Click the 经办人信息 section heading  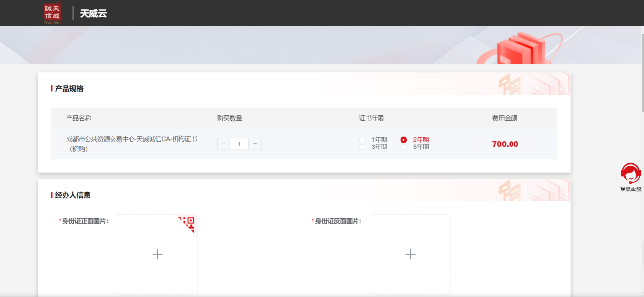(72, 195)
